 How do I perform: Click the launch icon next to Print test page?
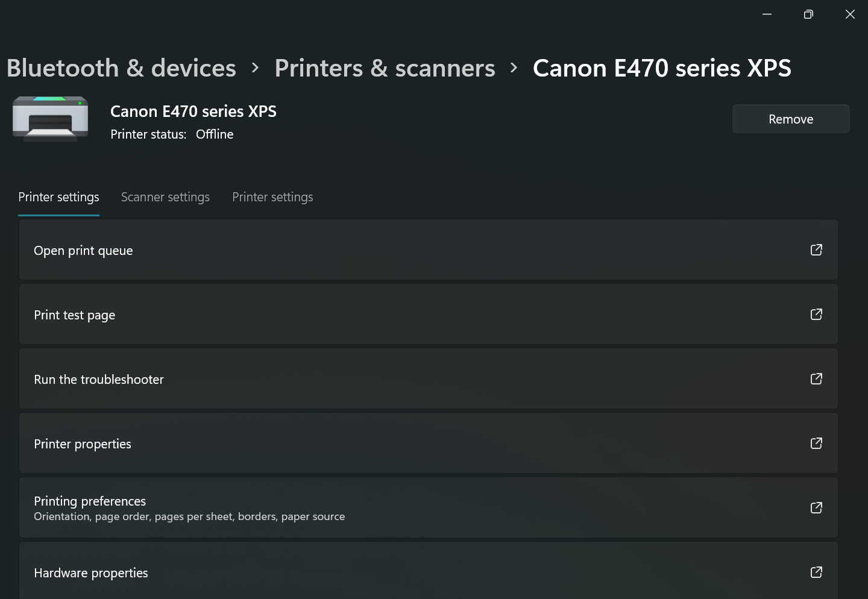[x=816, y=314]
